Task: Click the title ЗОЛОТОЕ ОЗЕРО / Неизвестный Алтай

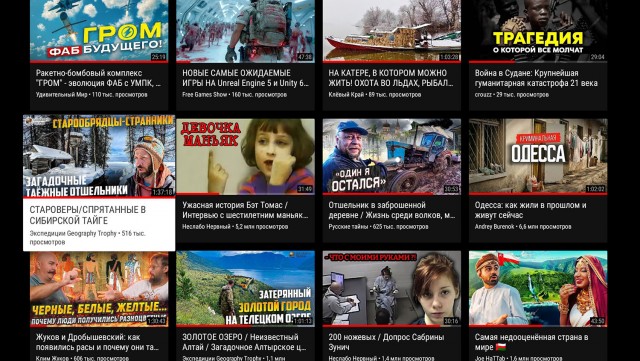Action: coord(244,342)
